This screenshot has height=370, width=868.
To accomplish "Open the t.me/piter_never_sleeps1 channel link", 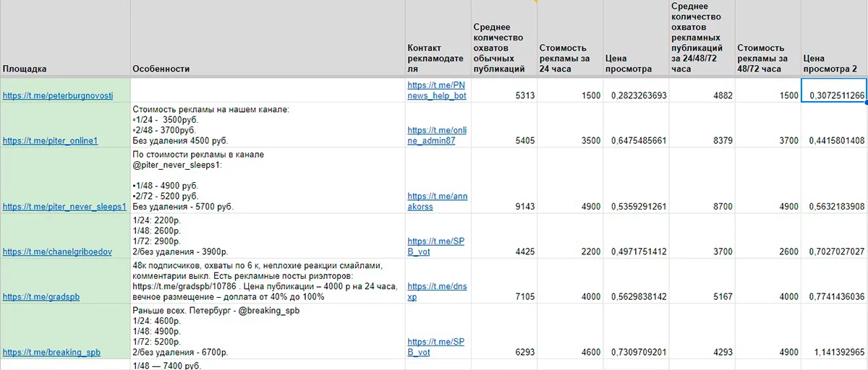I will click(64, 207).
